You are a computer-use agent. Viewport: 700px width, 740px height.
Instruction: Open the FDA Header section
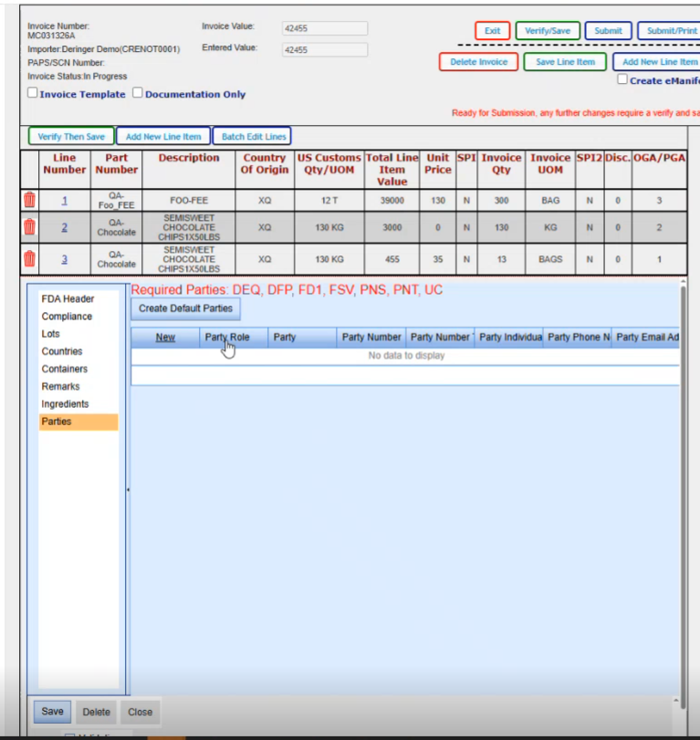tap(68, 299)
